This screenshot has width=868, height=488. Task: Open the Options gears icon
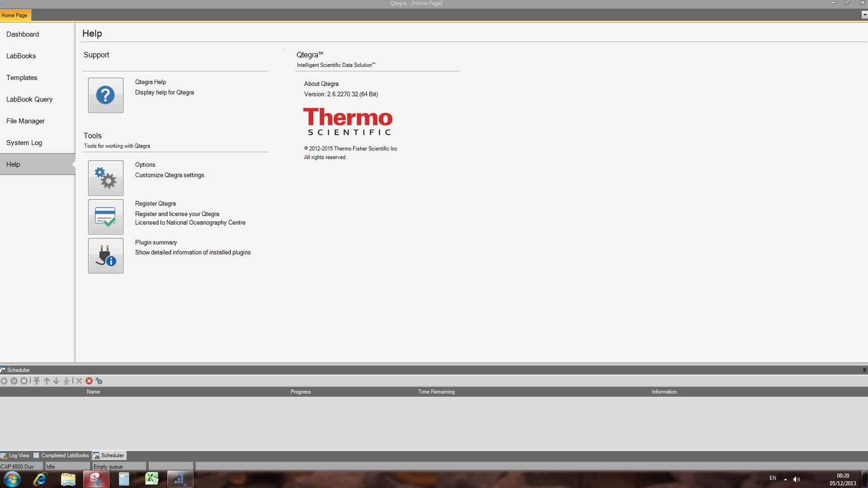(105, 178)
